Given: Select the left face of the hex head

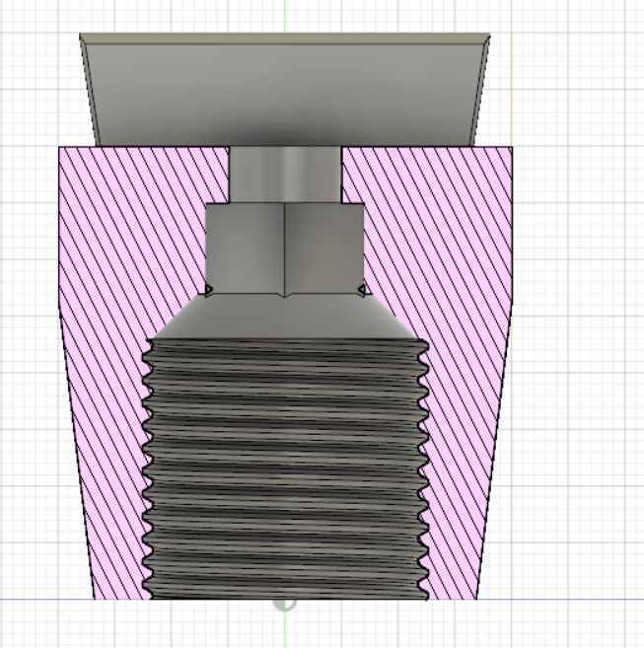Looking at the screenshot, I should pos(246,249).
